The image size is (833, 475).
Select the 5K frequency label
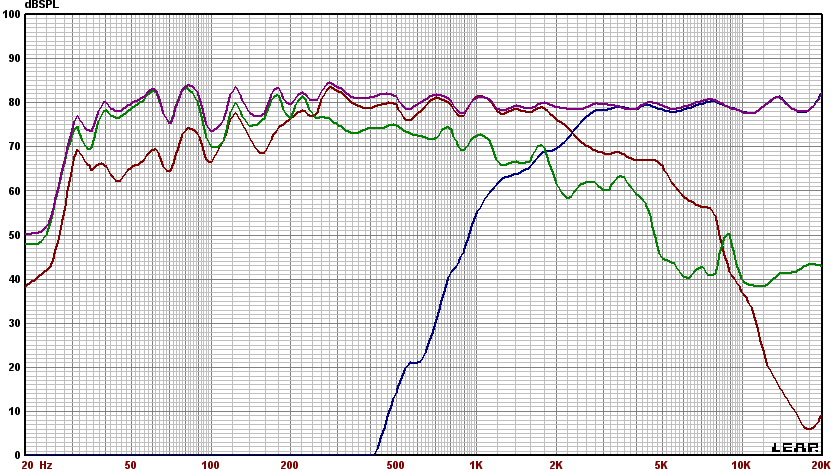[x=661, y=465]
